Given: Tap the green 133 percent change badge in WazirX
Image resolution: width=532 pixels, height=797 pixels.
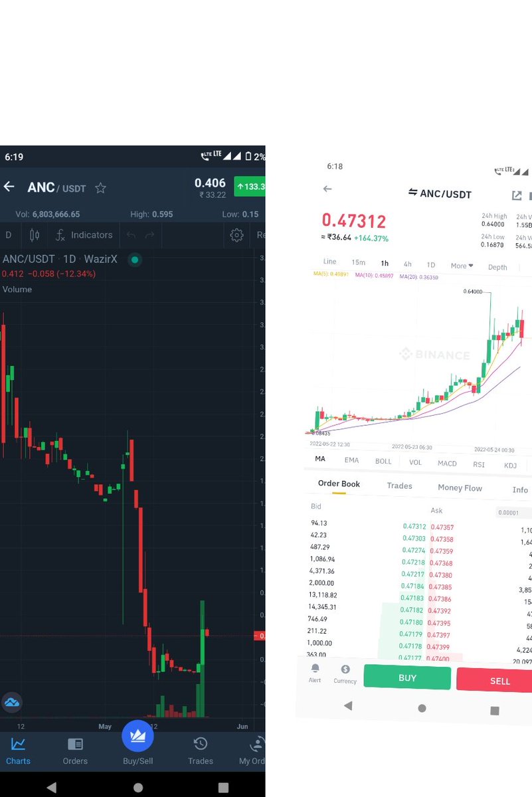Looking at the screenshot, I should (x=250, y=187).
